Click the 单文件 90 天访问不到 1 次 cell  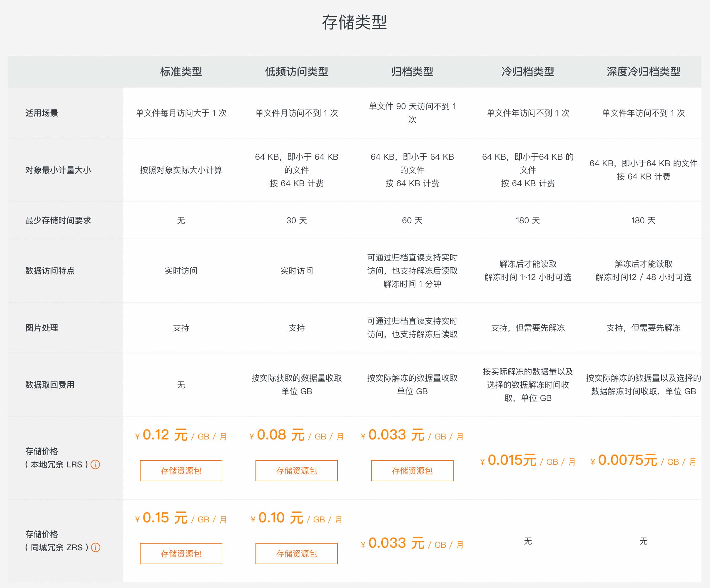(x=412, y=113)
